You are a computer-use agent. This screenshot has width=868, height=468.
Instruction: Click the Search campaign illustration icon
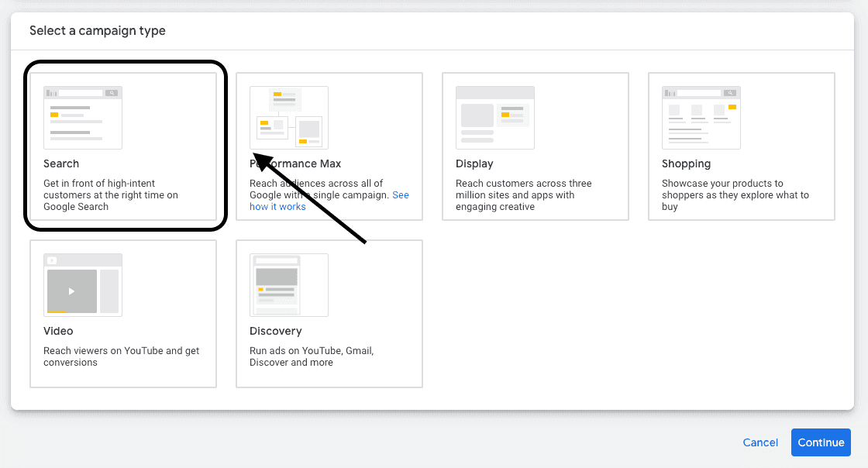(x=82, y=116)
